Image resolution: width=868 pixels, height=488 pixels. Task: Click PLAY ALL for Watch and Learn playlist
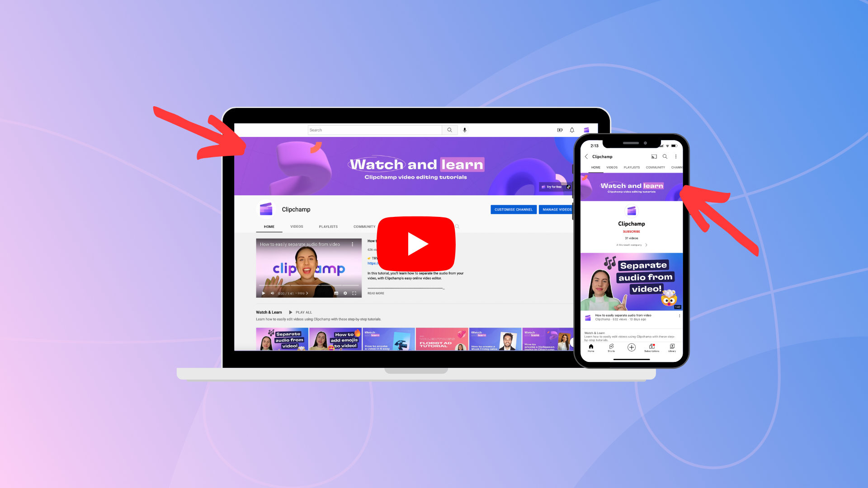coord(301,312)
